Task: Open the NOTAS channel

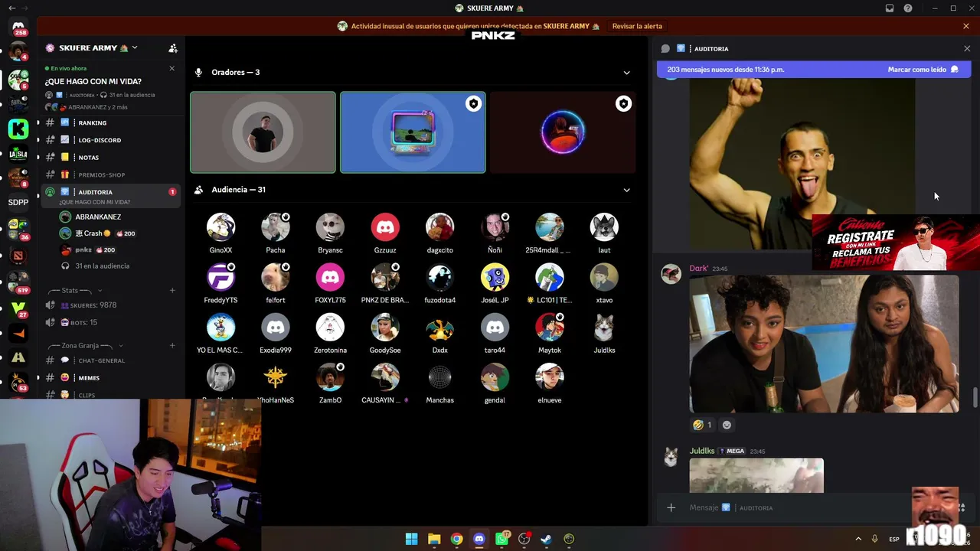Action: coord(110,157)
